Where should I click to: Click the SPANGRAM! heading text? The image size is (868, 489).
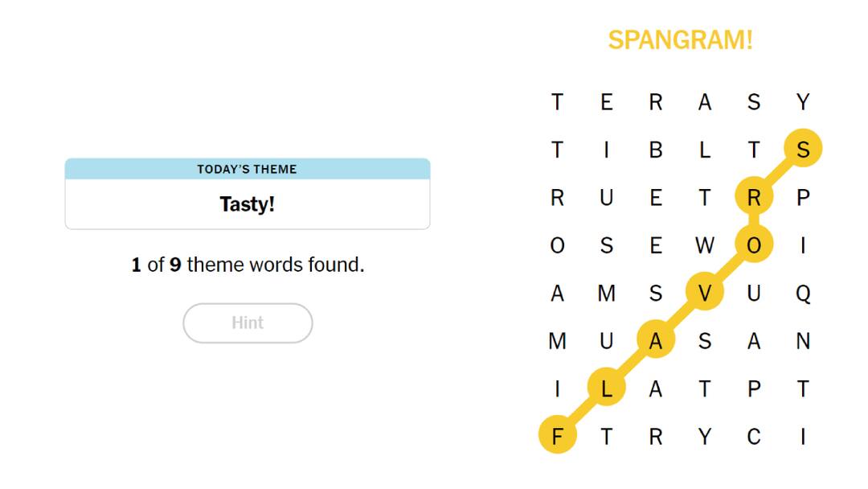pos(680,40)
